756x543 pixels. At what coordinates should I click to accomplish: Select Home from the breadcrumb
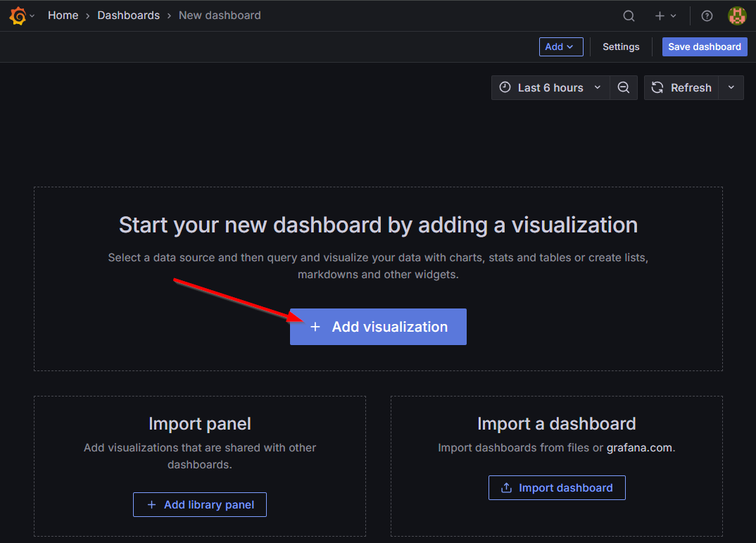[x=63, y=15]
